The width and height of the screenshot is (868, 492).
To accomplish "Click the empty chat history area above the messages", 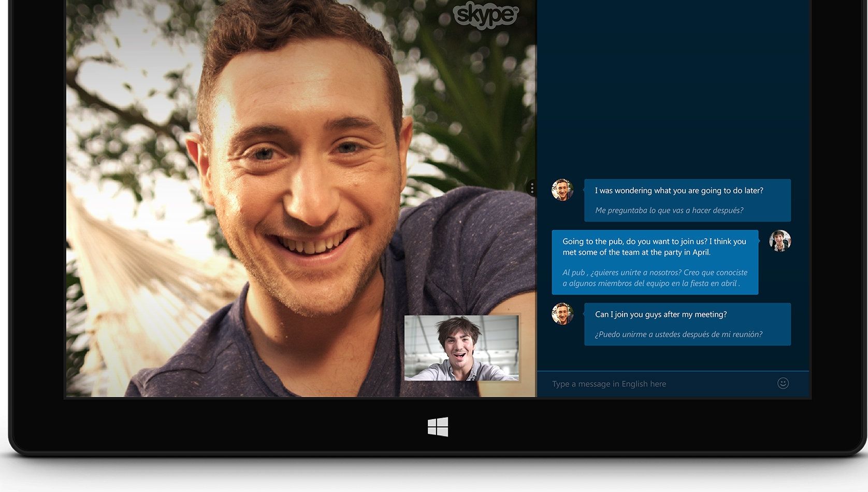I will point(673,88).
